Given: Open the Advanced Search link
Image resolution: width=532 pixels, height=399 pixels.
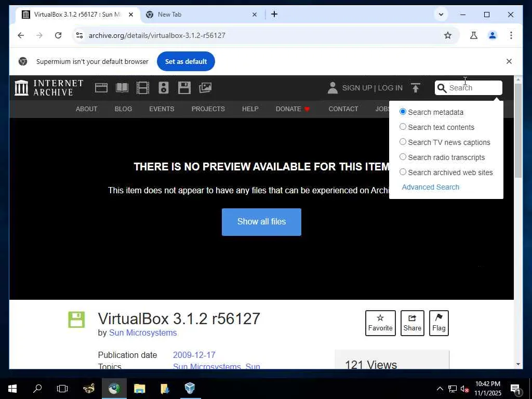Looking at the screenshot, I should pyautogui.click(x=431, y=187).
